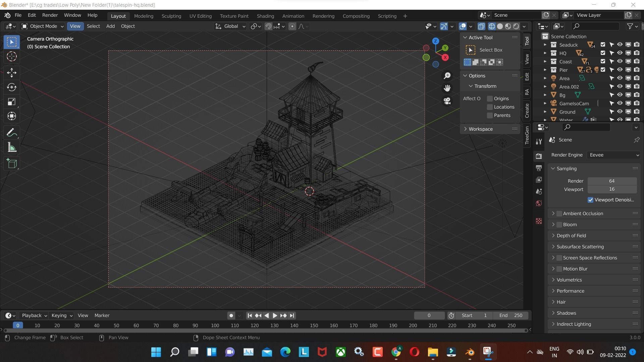Enable Ambient Occlusion checkbox

pyautogui.click(x=559, y=214)
